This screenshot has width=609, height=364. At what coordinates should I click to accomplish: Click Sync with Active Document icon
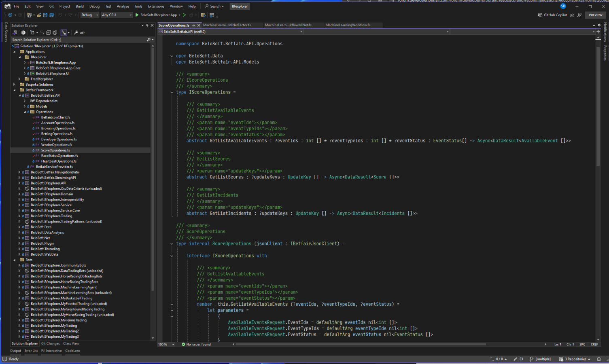(x=42, y=32)
